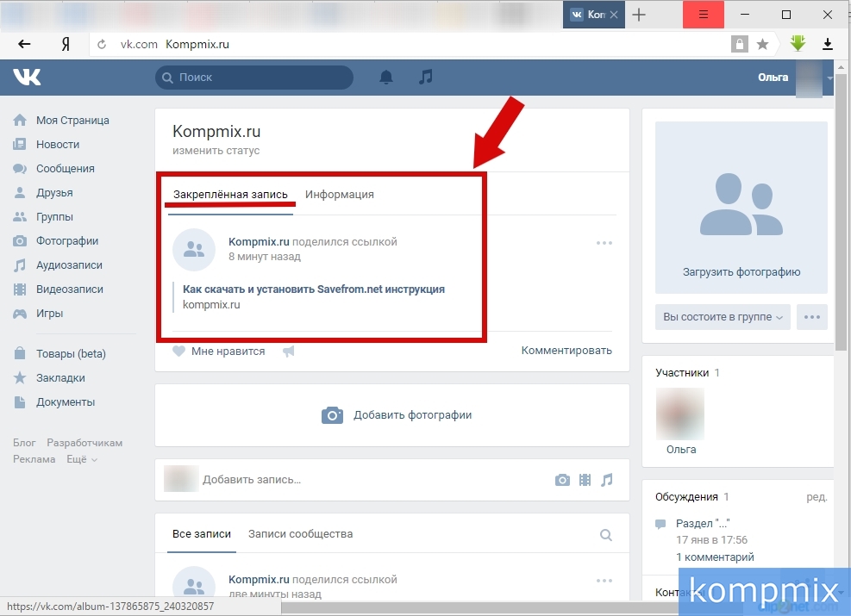Click the Yandex 'Я' button
The width and height of the screenshot is (851, 616).
click(66, 44)
